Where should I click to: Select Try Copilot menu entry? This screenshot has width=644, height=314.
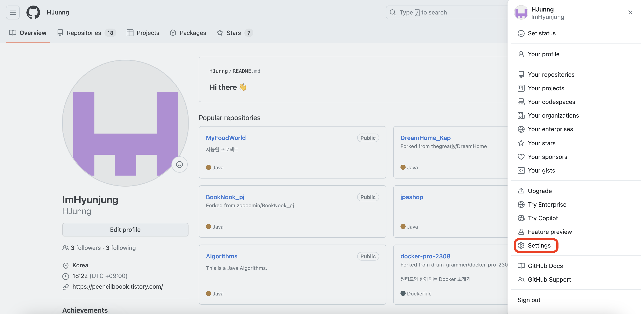coord(542,218)
